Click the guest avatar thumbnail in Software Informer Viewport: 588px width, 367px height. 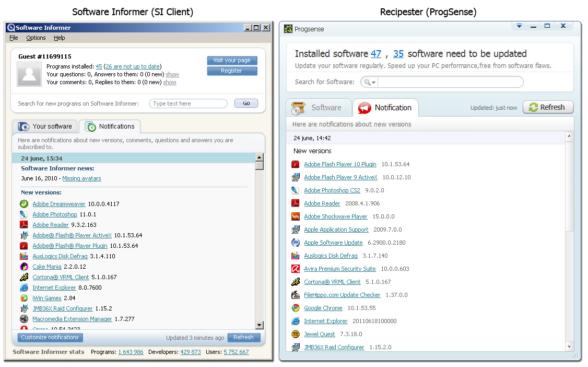pyautogui.click(x=29, y=74)
